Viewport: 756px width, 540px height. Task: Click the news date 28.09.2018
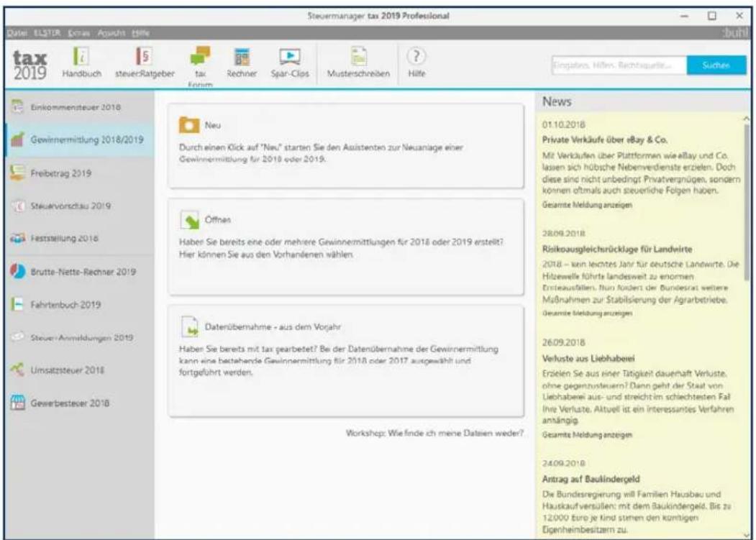[564, 234]
